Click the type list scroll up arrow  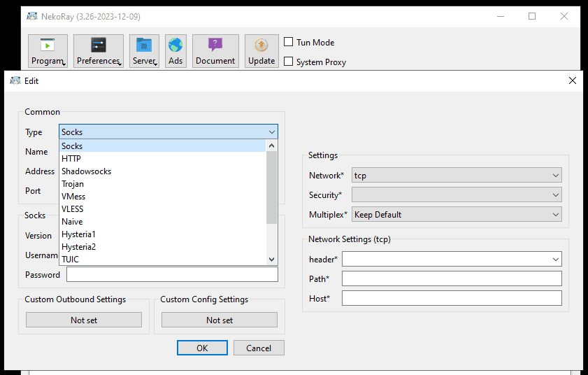tap(272, 146)
